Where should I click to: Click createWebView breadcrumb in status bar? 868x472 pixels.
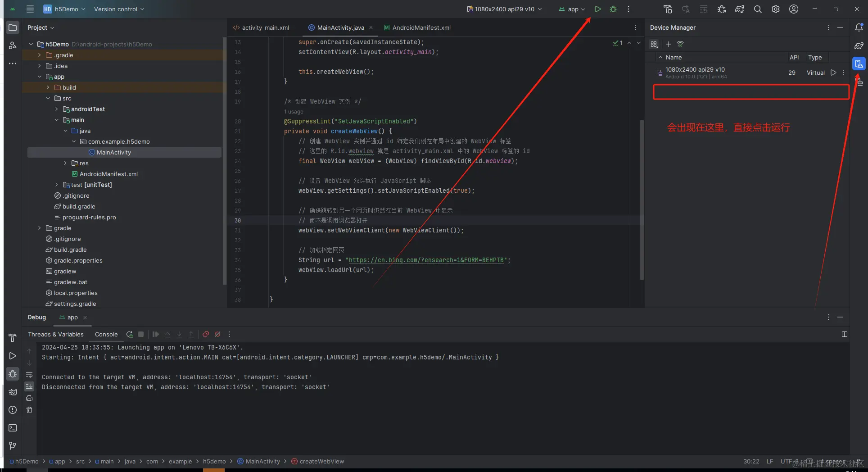(317, 461)
